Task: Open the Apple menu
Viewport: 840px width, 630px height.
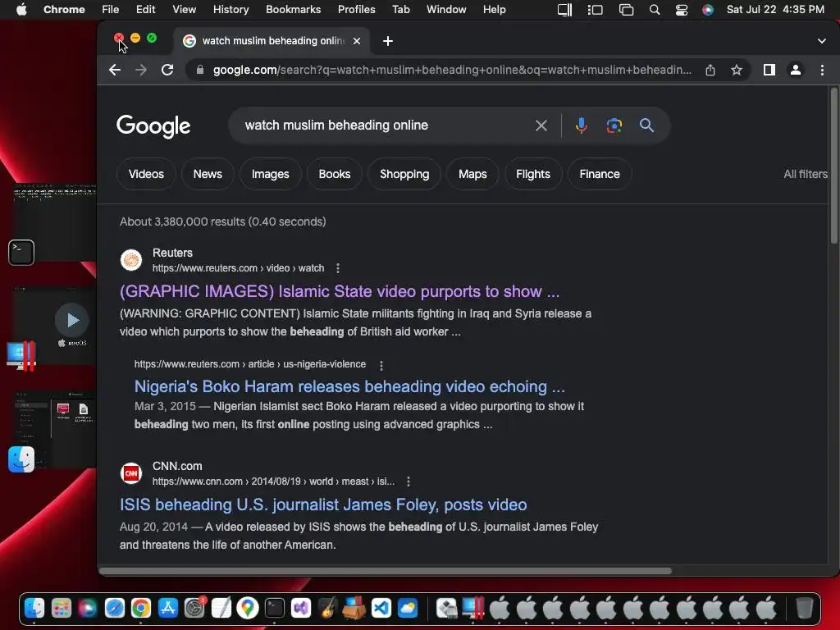Action: point(21,9)
